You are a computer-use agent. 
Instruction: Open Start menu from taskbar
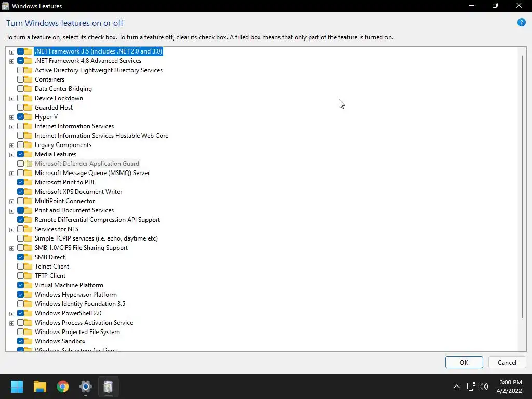(17, 387)
